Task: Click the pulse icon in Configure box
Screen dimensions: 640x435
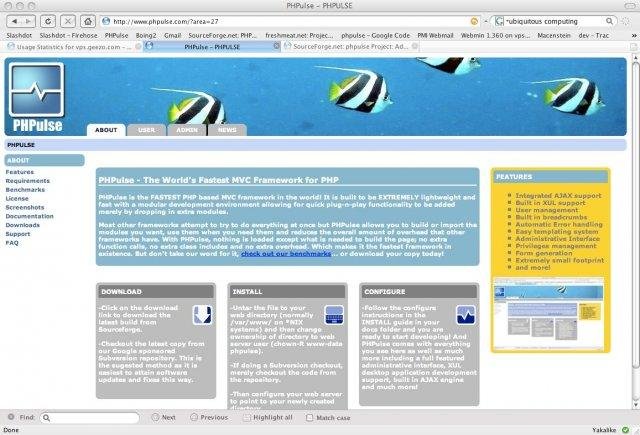Action: tap(466, 315)
